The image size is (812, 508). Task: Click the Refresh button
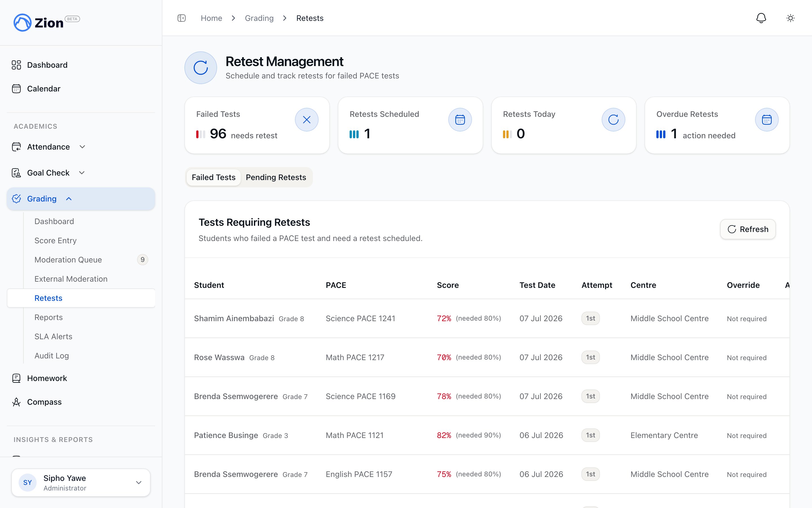click(x=748, y=229)
